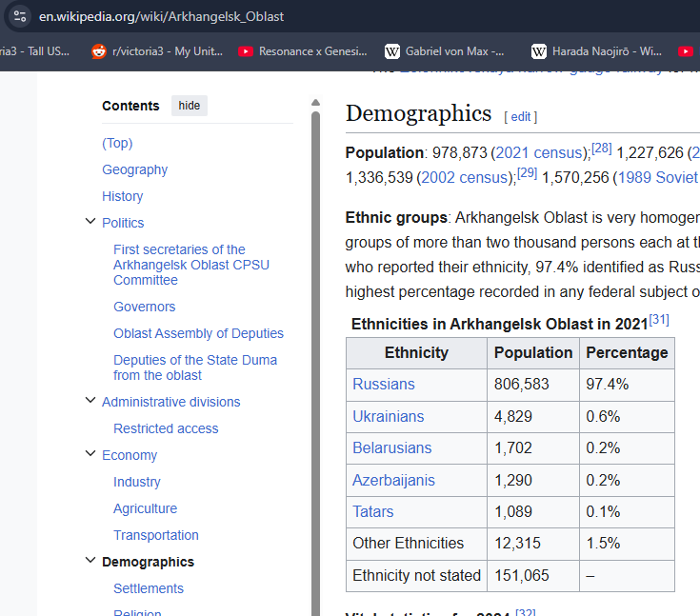Select the 1,702 population cell
The width and height of the screenshot is (700, 616).
tap(533, 448)
